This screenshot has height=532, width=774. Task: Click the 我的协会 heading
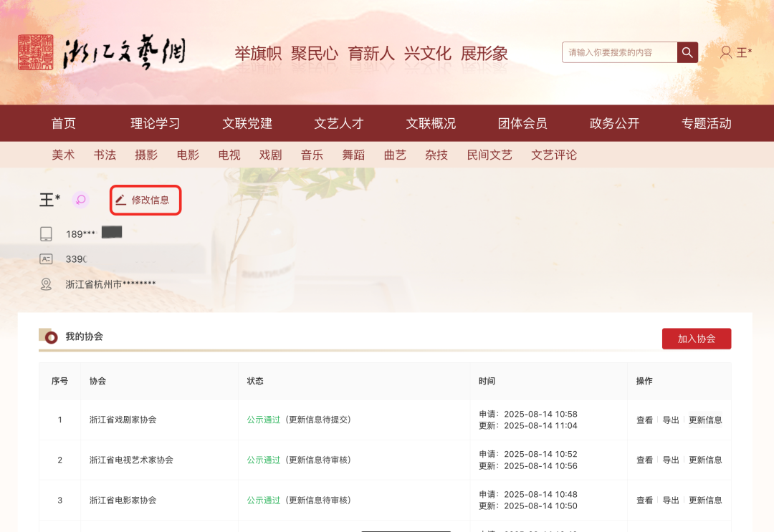point(85,337)
